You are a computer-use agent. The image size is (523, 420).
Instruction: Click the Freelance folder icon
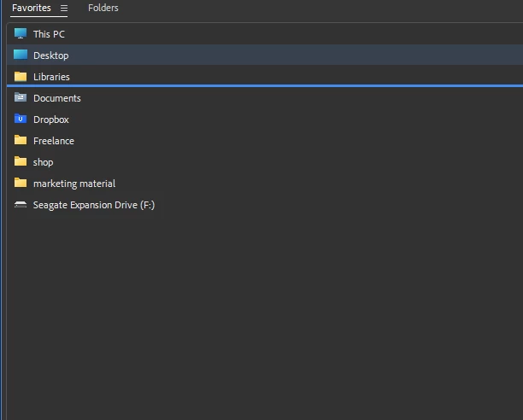click(x=21, y=140)
